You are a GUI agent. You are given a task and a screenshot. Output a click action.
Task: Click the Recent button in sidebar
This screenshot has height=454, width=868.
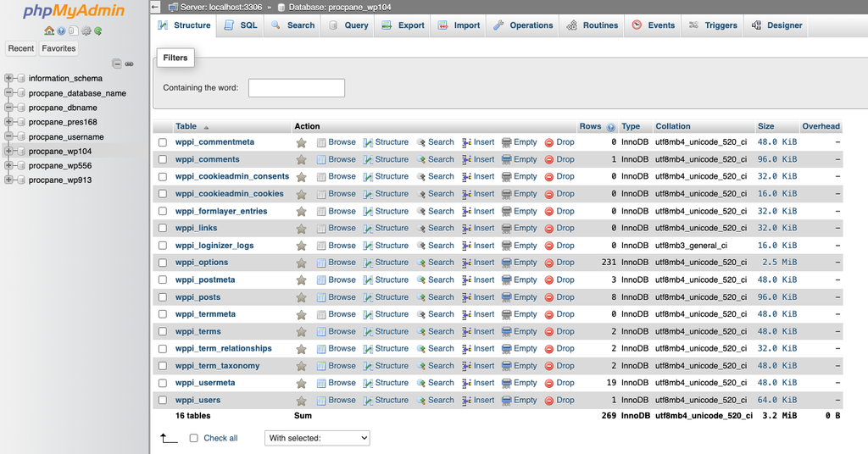(21, 48)
